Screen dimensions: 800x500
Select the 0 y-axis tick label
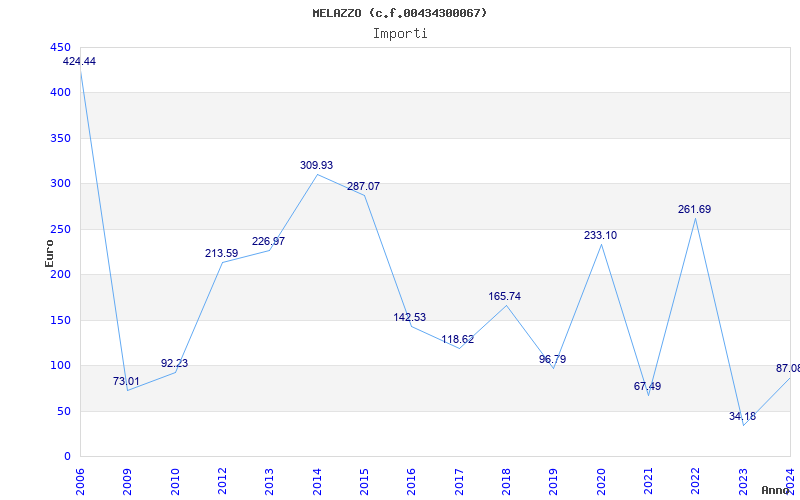[x=67, y=457]
